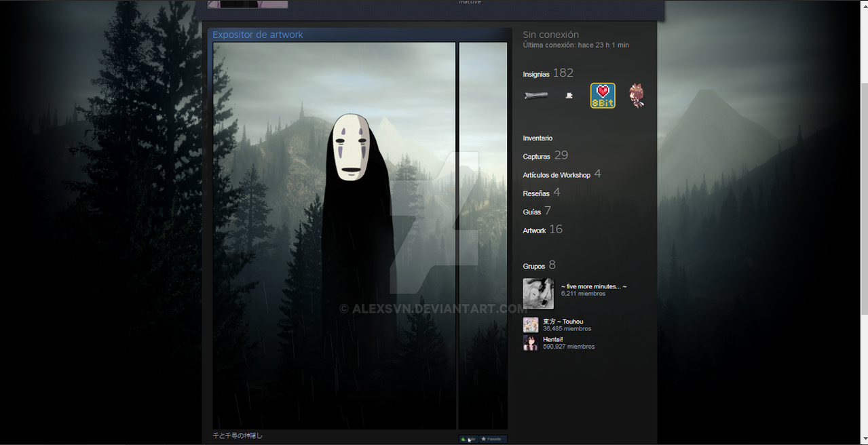Open the Insignias badges page

click(536, 74)
